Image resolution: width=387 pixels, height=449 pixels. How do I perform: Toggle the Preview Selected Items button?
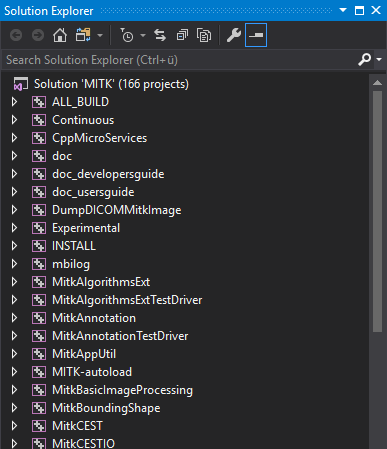(x=256, y=35)
